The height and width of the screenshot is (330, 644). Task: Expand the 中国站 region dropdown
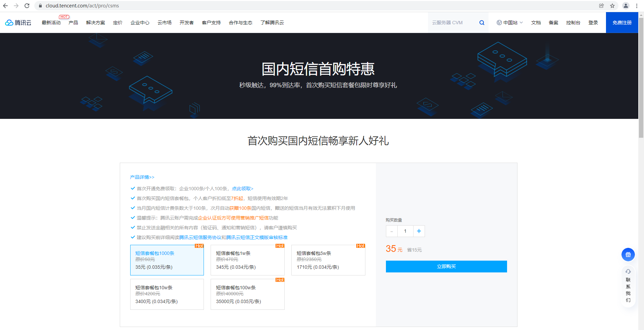point(510,23)
